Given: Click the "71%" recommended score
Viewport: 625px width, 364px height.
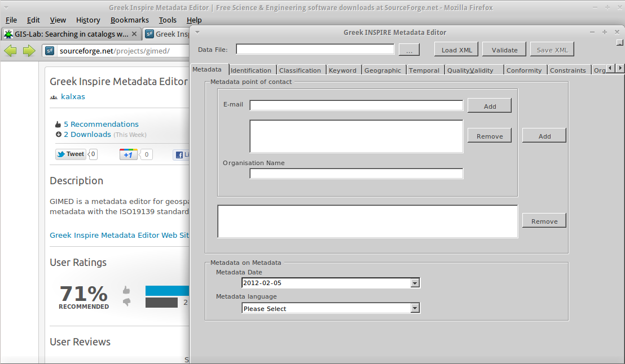Looking at the screenshot, I should coord(83,294).
